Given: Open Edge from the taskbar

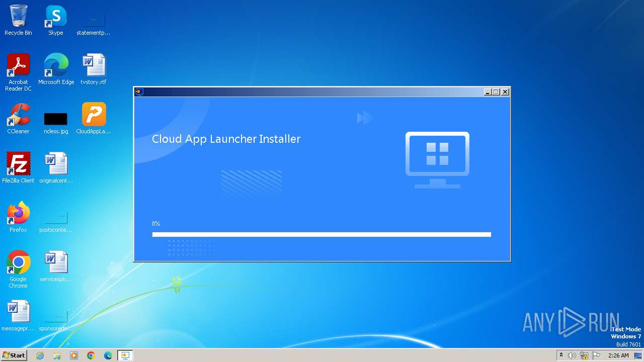Looking at the screenshot, I should click(108, 355).
